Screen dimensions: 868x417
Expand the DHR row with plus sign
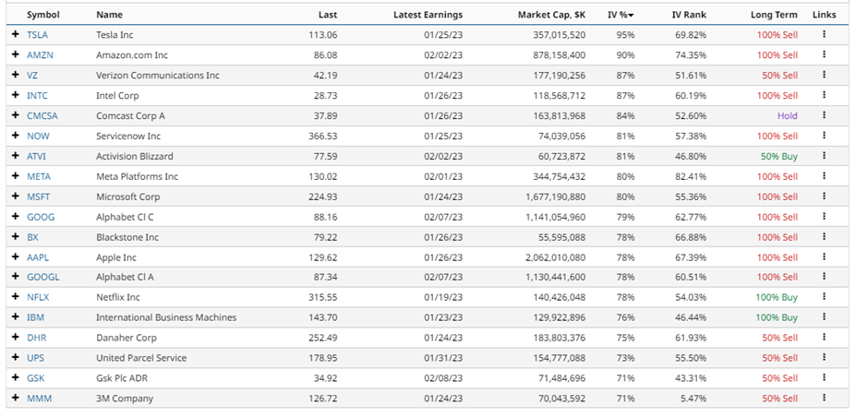coord(15,337)
